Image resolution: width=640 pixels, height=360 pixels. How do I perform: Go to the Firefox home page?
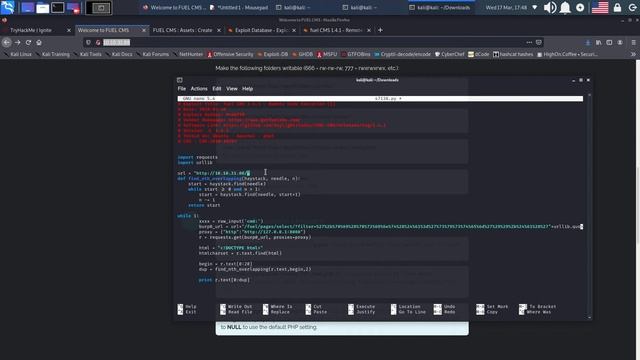39,42
